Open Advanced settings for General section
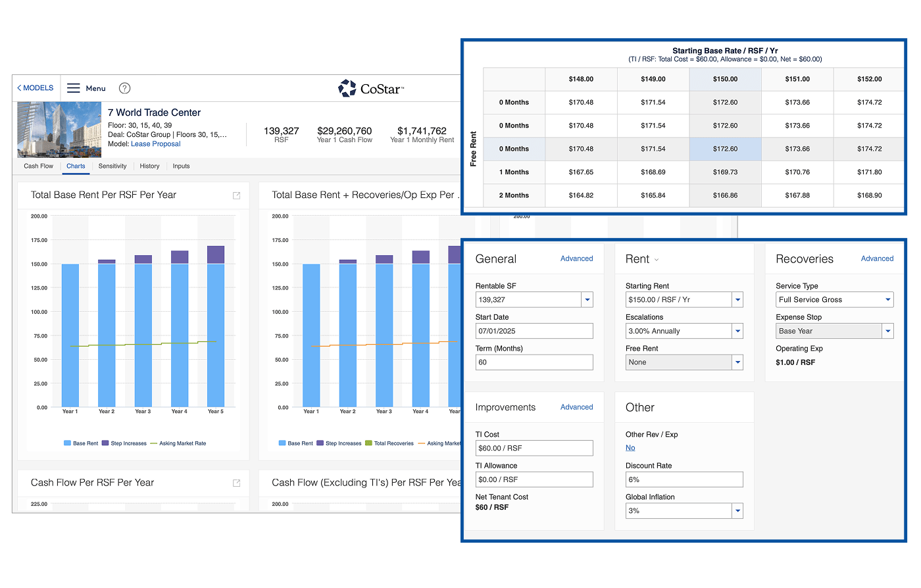 (576, 258)
